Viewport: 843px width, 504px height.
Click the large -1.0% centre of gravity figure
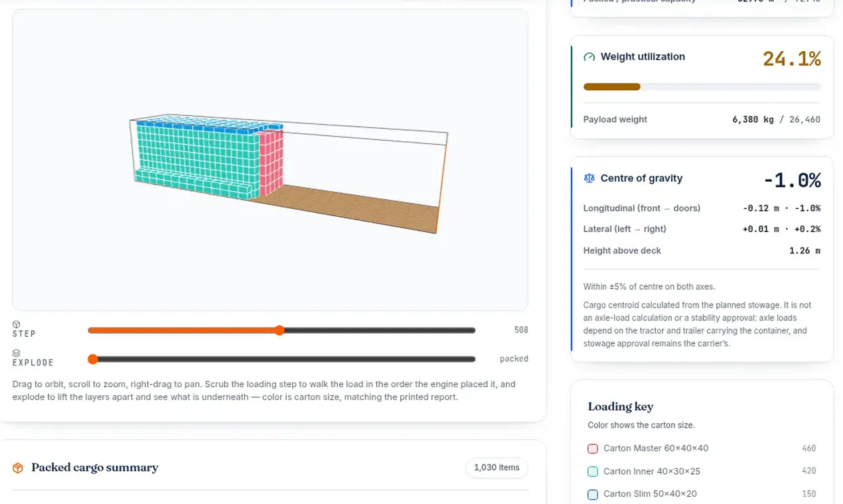click(792, 180)
